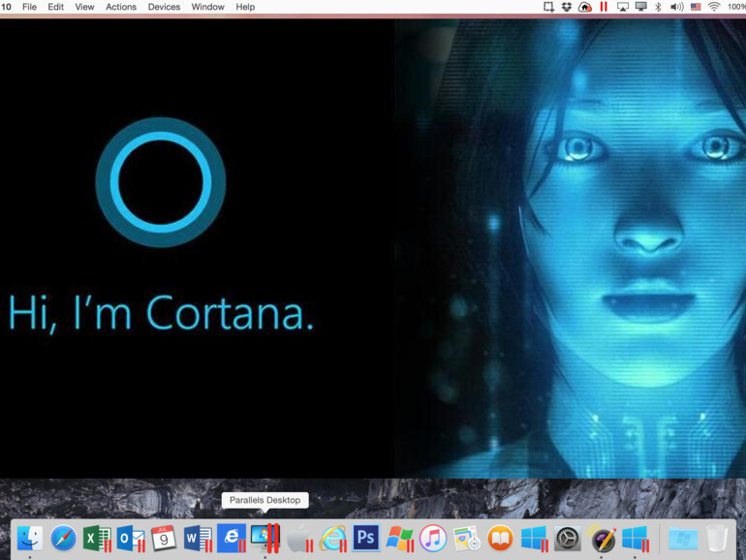The width and height of the screenshot is (746, 560).
Task: Open the Help menu
Action: tap(245, 7)
